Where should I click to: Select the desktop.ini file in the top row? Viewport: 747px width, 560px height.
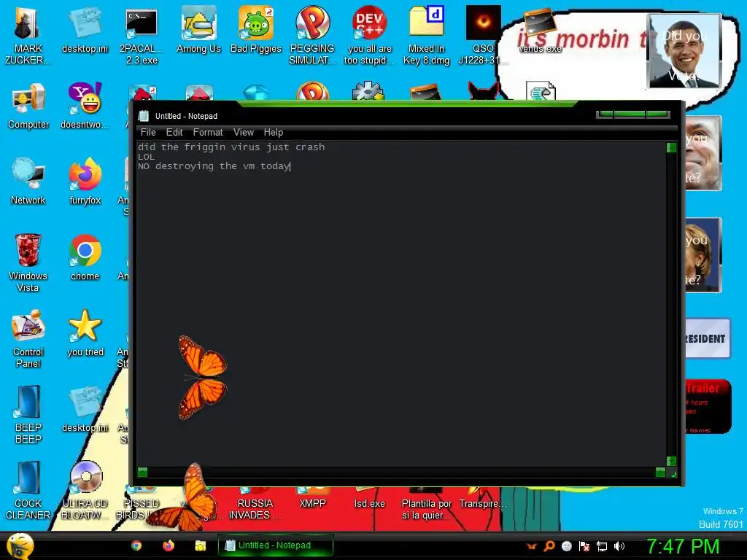pos(85,29)
